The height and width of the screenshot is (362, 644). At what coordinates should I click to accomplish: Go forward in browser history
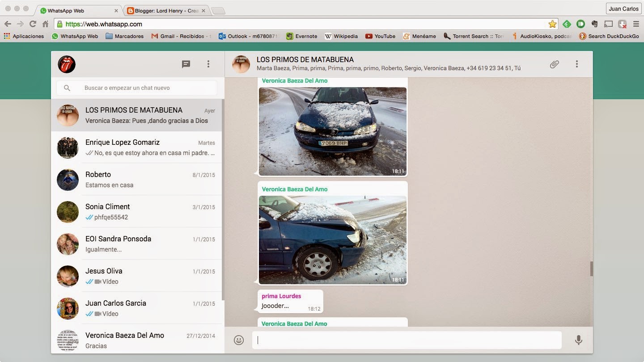point(20,24)
